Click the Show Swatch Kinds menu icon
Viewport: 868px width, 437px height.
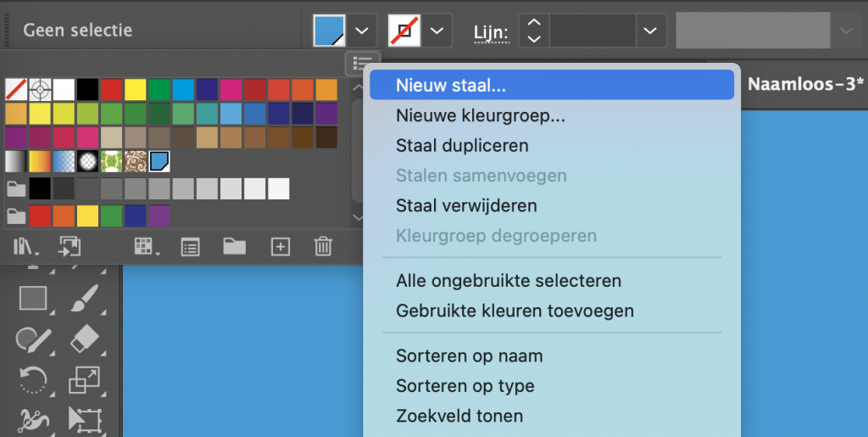[x=147, y=247]
